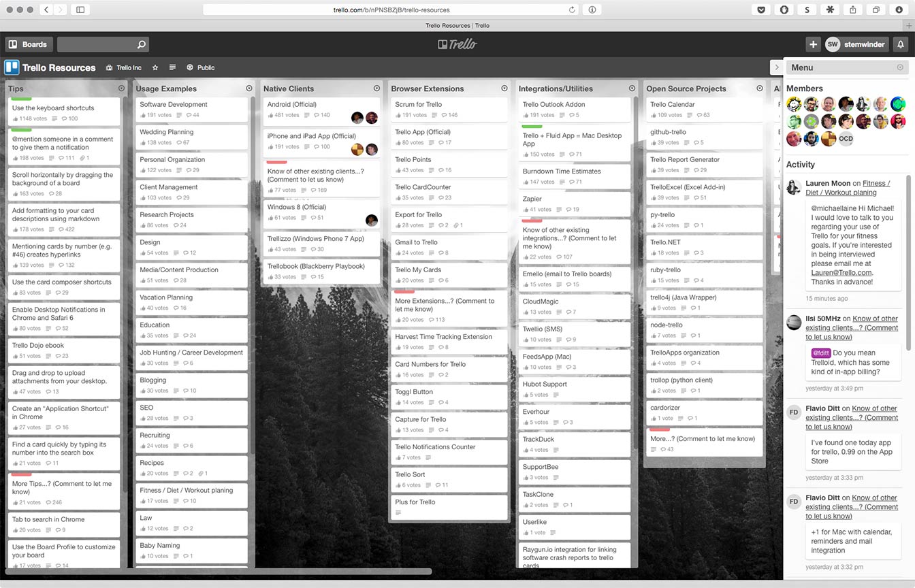Click the Safari page info circle icon

[x=592, y=10]
